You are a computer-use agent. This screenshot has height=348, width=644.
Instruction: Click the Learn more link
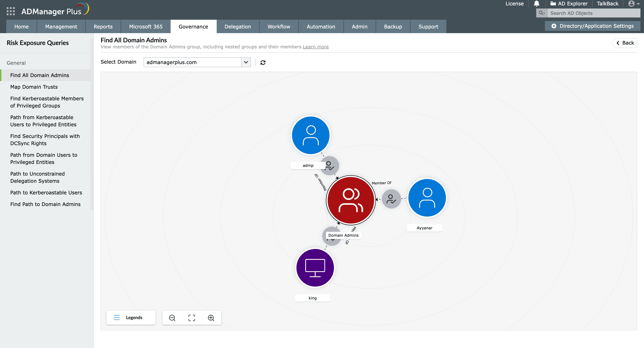click(x=316, y=47)
